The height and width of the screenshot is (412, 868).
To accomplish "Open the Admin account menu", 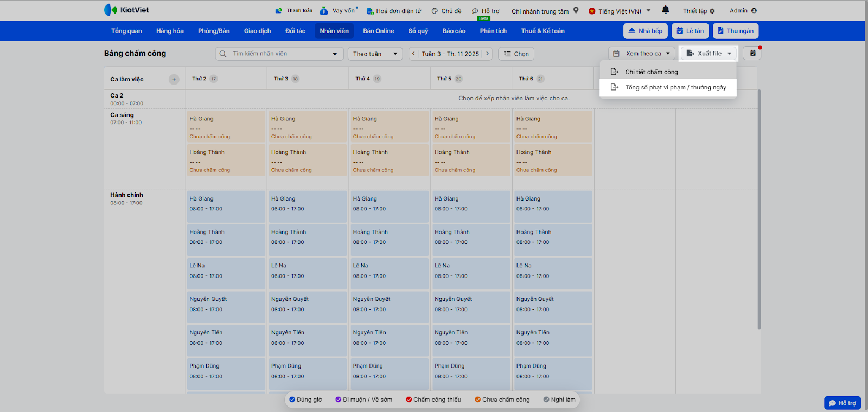I will pyautogui.click(x=743, y=11).
